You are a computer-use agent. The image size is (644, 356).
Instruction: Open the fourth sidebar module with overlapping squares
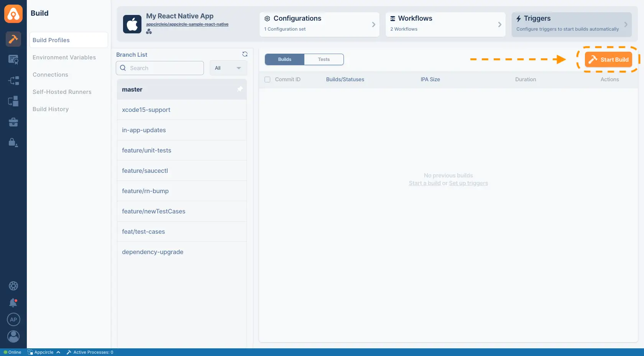click(x=13, y=101)
